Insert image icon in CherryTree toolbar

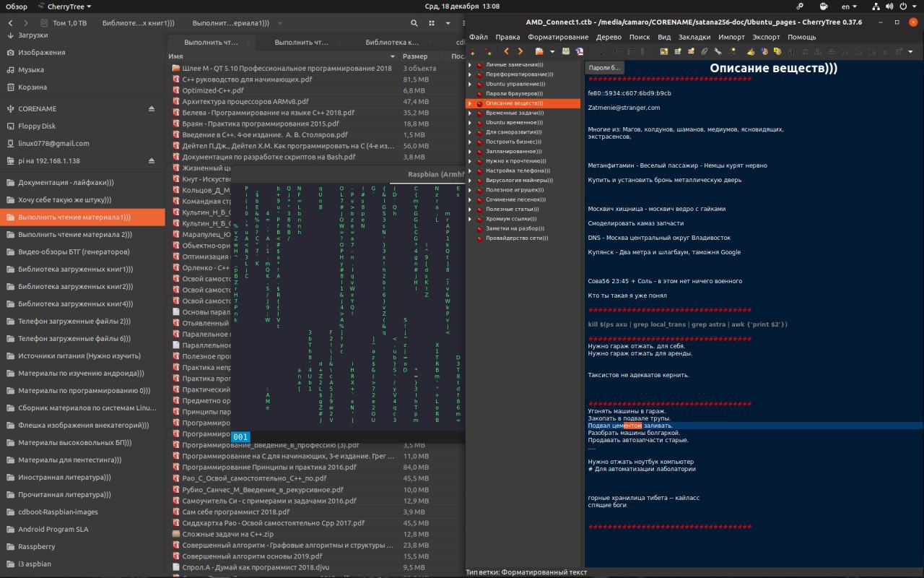(x=664, y=51)
